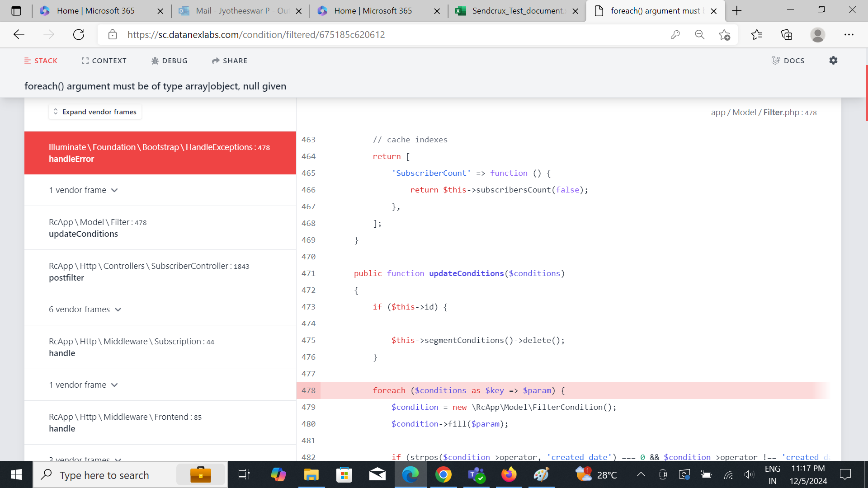Open the tab actions menu icon

coord(16,11)
